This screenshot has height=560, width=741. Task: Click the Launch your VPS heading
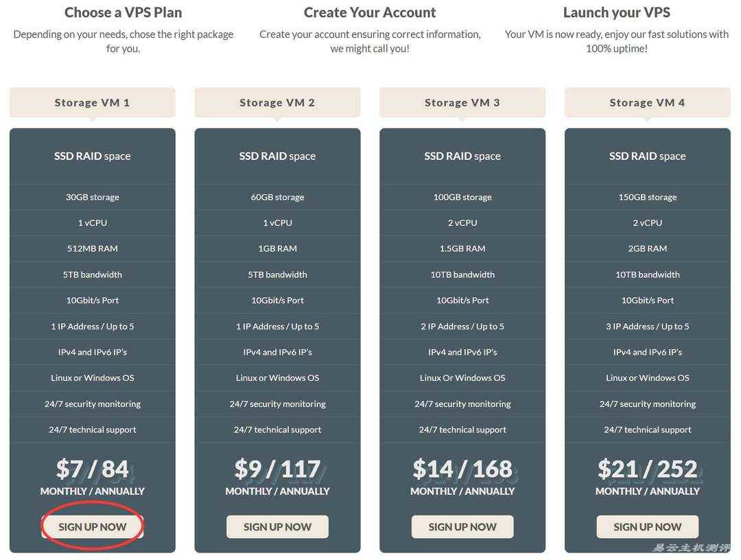click(616, 12)
